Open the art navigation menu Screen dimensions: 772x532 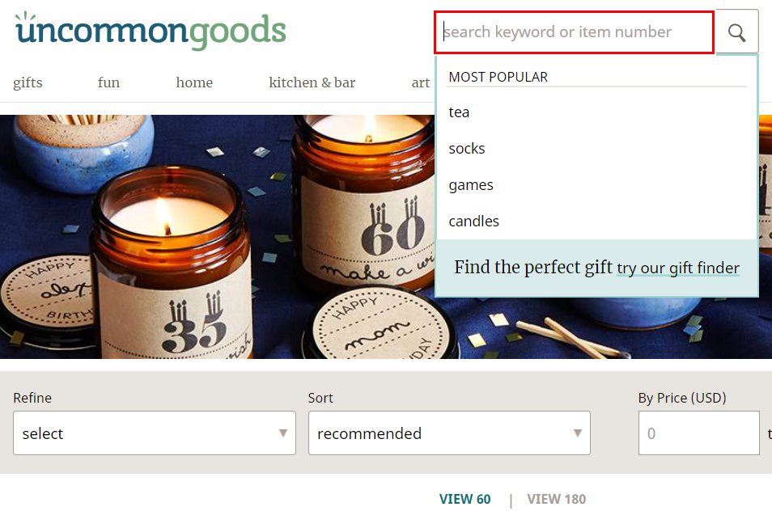pyautogui.click(x=421, y=82)
